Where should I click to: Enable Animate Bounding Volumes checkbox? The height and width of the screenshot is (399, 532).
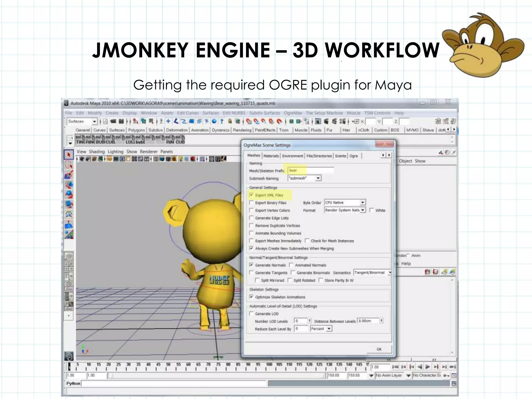251,233
